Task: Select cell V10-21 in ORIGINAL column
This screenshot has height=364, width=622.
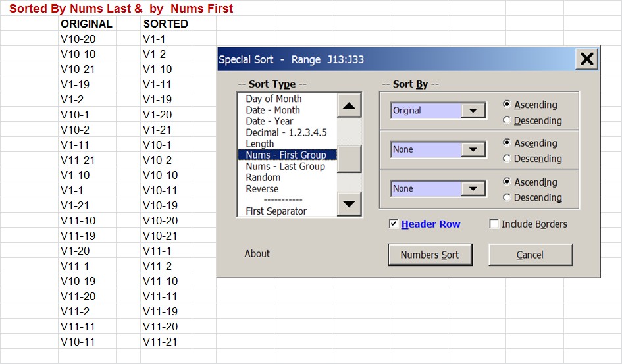Action: pos(87,69)
